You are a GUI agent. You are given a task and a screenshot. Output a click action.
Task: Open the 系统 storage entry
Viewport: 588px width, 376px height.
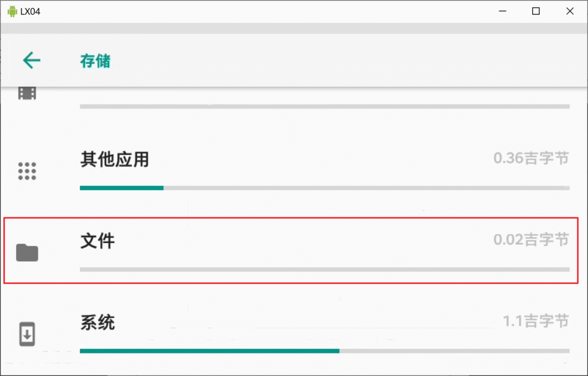coord(294,333)
